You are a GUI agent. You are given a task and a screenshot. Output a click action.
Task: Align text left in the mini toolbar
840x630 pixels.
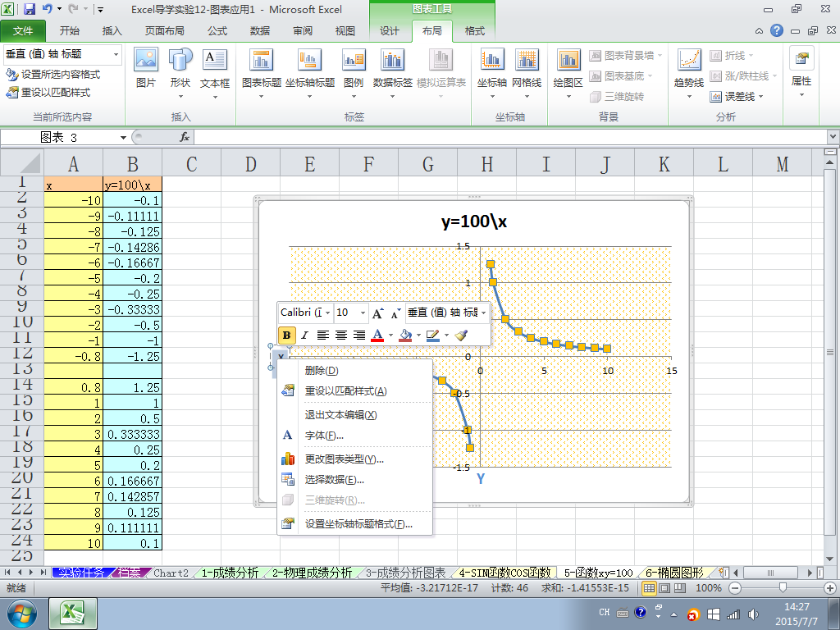tap(322, 336)
